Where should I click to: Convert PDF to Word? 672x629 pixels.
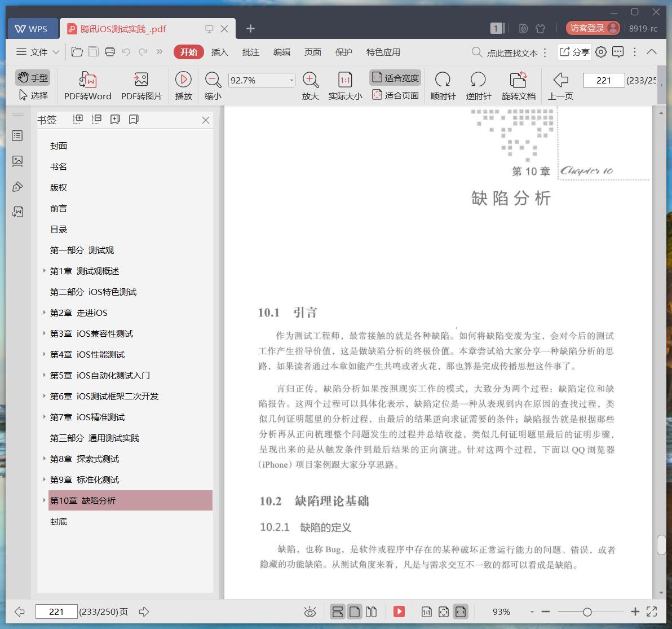87,86
